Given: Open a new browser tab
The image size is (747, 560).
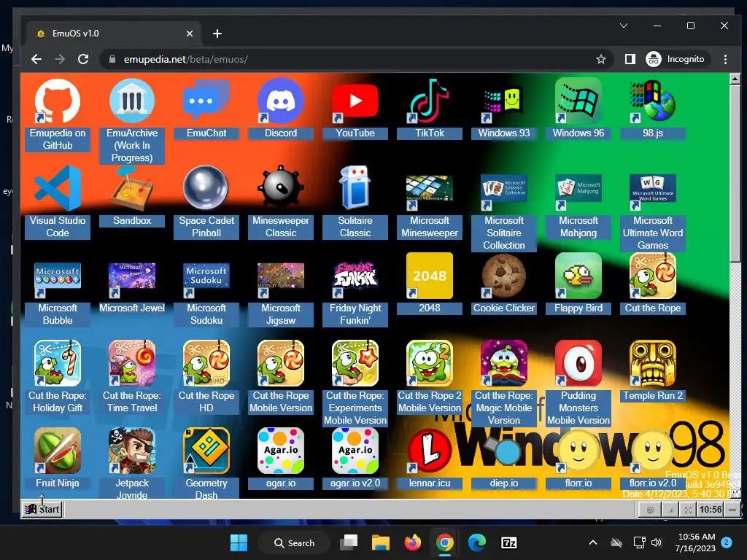Looking at the screenshot, I should (x=217, y=34).
